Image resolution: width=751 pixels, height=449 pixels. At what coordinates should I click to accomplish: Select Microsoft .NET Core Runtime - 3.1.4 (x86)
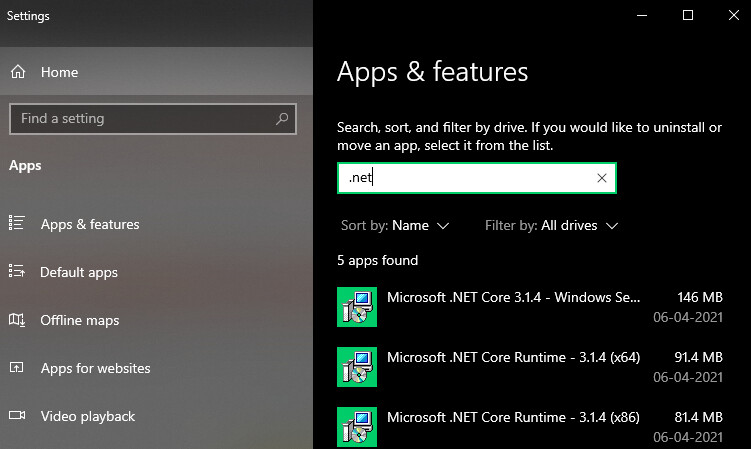[530, 427]
